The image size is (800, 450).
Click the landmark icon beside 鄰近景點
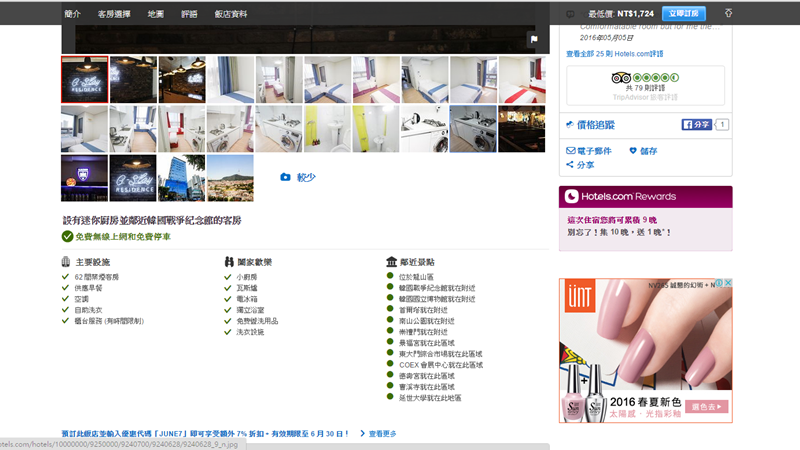pos(391,262)
